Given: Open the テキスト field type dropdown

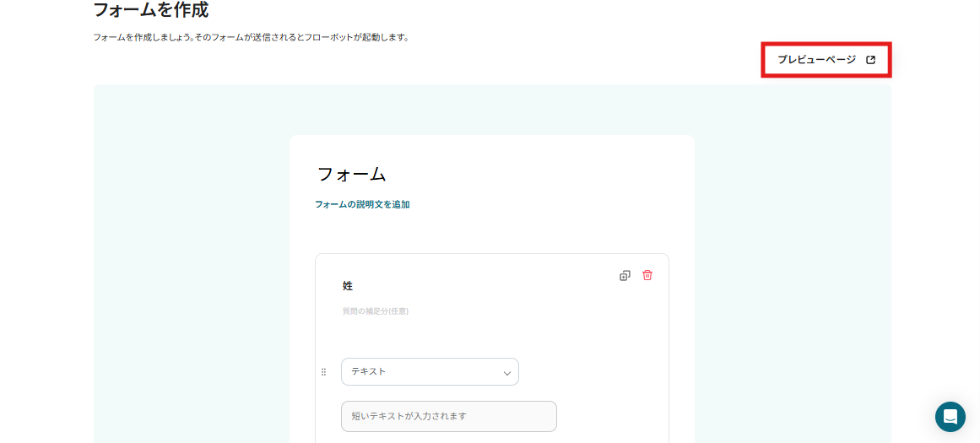Looking at the screenshot, I should point(430,372).
